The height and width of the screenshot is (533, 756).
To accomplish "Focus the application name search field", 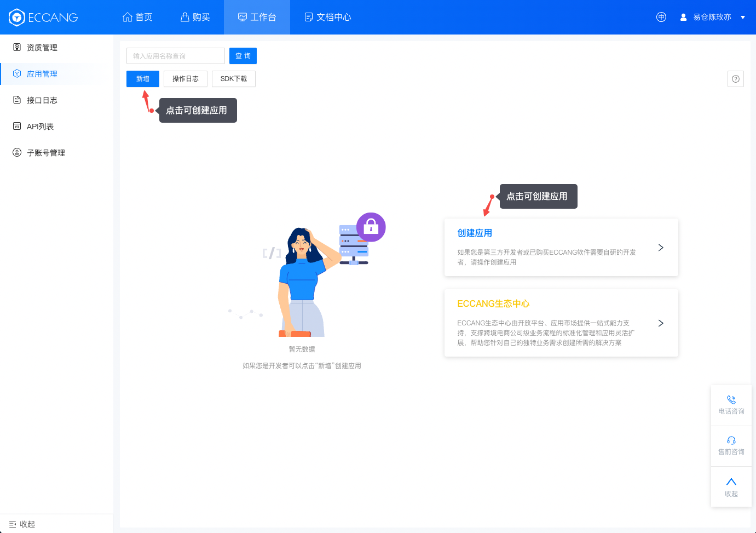I will click(176, 56).
